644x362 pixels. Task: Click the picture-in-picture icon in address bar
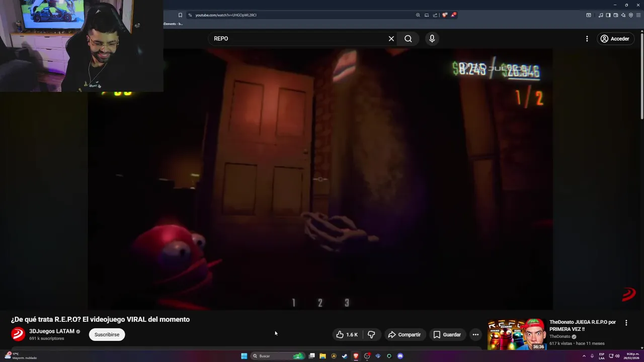(427, 15)
